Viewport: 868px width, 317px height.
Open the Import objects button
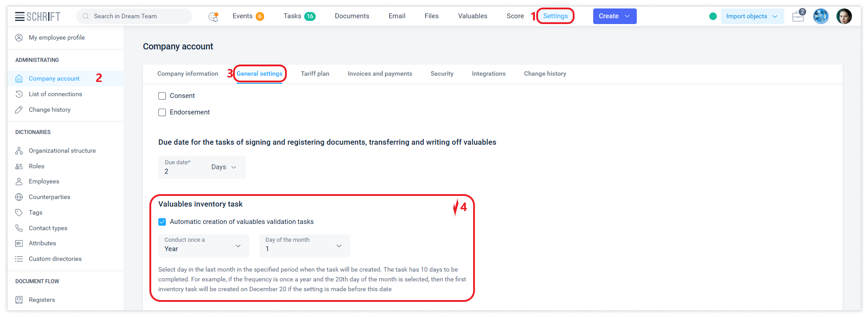[751, 16]
